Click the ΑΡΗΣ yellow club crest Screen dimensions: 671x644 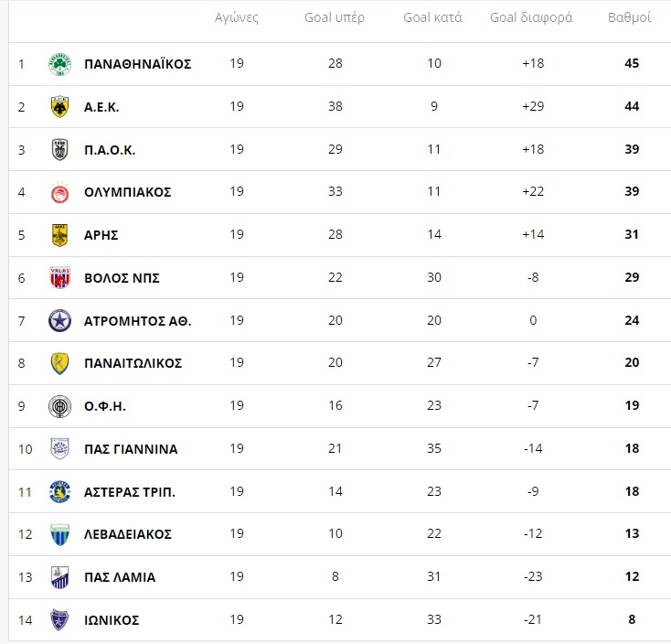(60, 235)
